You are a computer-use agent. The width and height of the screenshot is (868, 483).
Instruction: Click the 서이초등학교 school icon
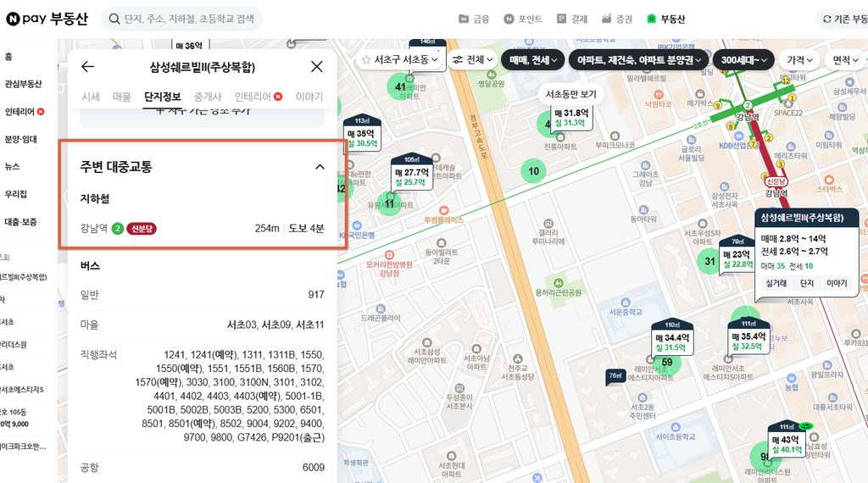click(676, 427)
